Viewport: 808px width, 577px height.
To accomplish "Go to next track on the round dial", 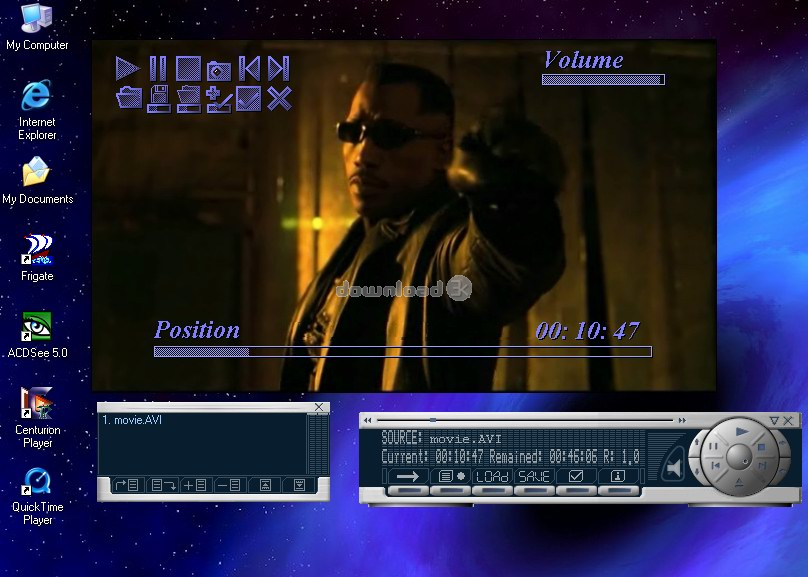I will (x=762, y=466).
